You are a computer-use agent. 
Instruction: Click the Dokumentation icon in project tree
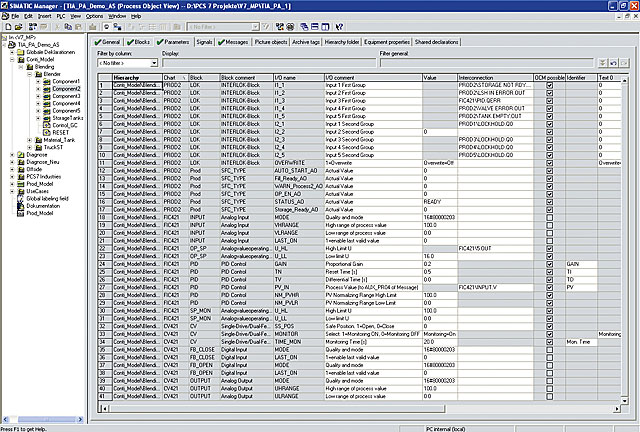(22, 205)
